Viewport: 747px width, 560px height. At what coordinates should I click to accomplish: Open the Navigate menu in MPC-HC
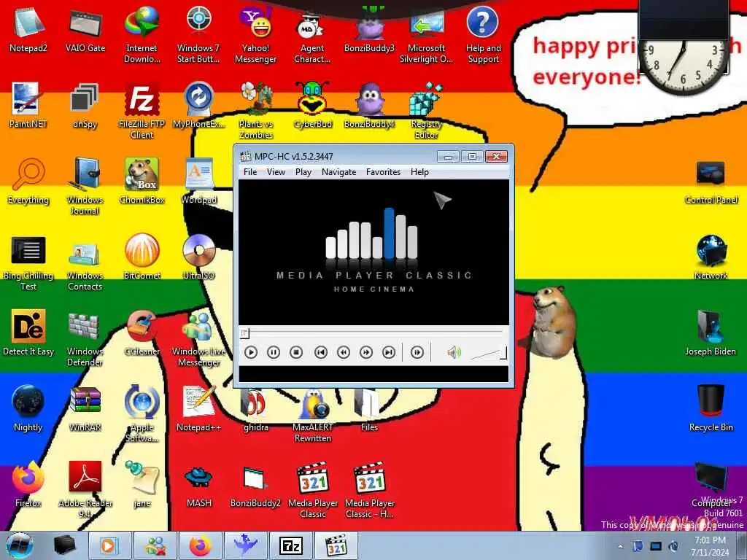pyautogui.click(x=338, y=172)
